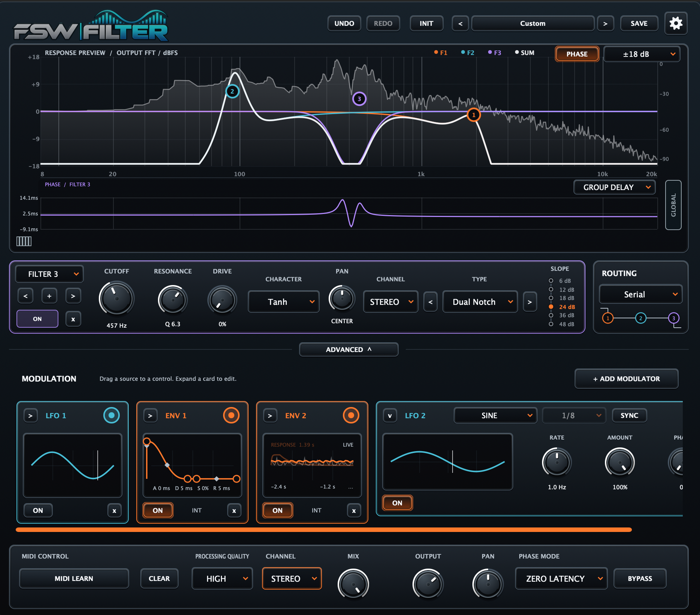This screenshot has height=615, width=700.
Task: Click the MIDI LEARN button
Action: tap(74, 578)
